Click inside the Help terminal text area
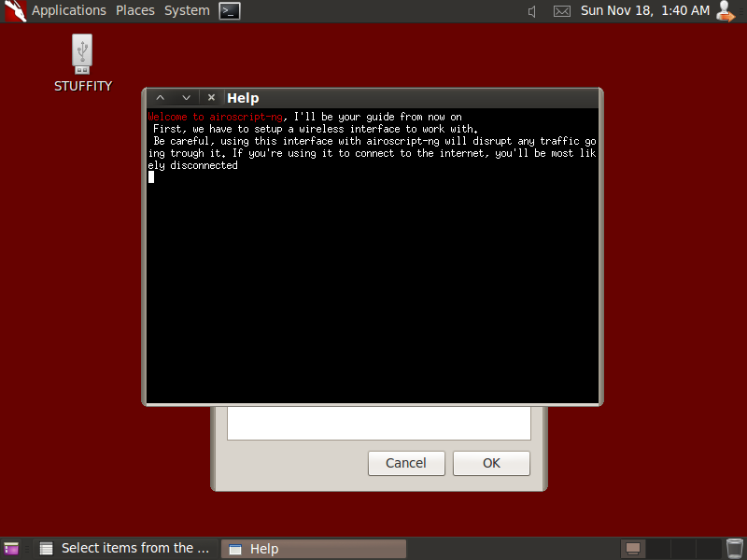Image resolution: width=747 pixels, height=560 pixels. coord(373,255)
